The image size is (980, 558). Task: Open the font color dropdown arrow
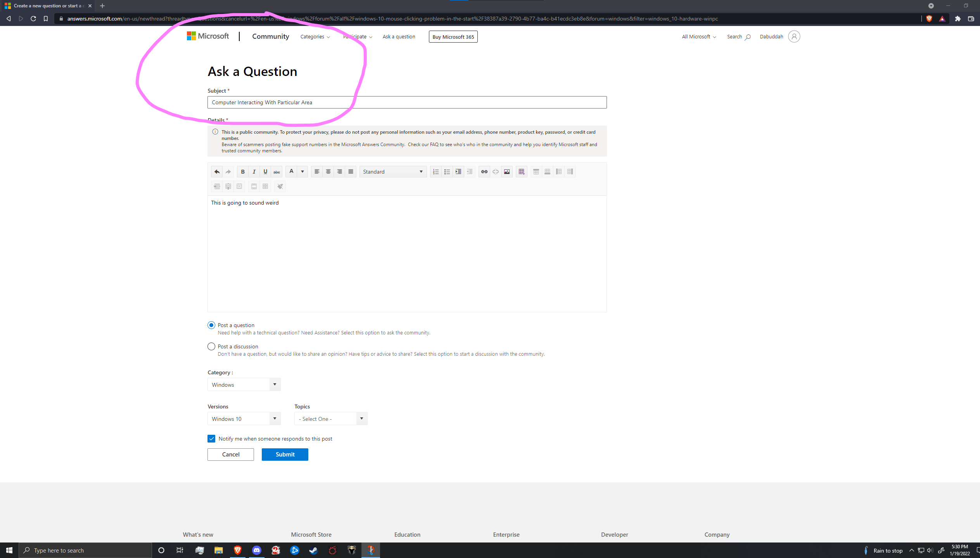coord(302,172)
